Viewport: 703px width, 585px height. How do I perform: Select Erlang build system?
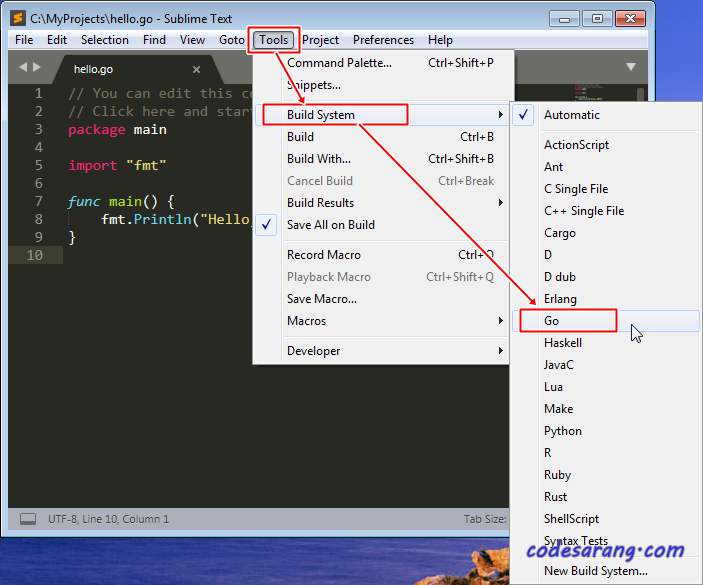click(x=606, y=299)
